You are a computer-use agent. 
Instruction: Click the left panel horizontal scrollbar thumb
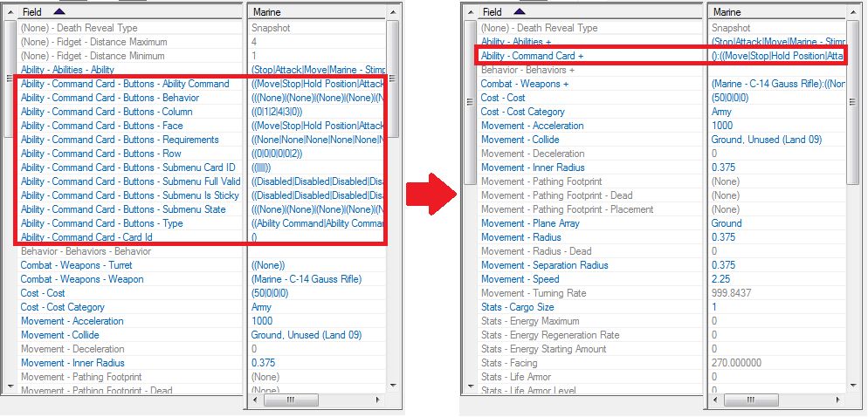pos(290,400)
